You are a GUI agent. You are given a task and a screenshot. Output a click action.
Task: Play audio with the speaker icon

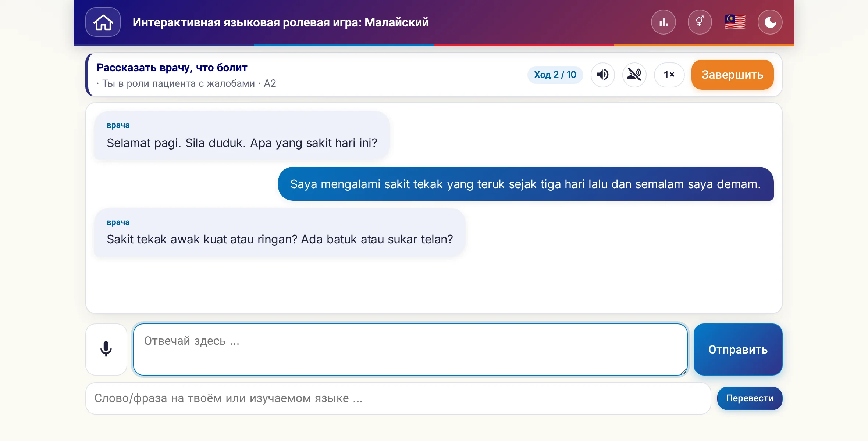(602, 75)
